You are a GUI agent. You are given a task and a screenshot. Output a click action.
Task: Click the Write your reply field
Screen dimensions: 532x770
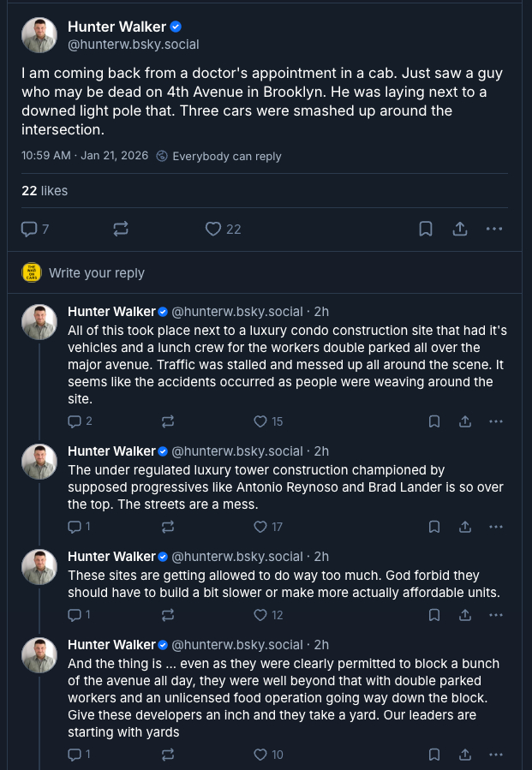pyautogui.click(x=97, y=272)
